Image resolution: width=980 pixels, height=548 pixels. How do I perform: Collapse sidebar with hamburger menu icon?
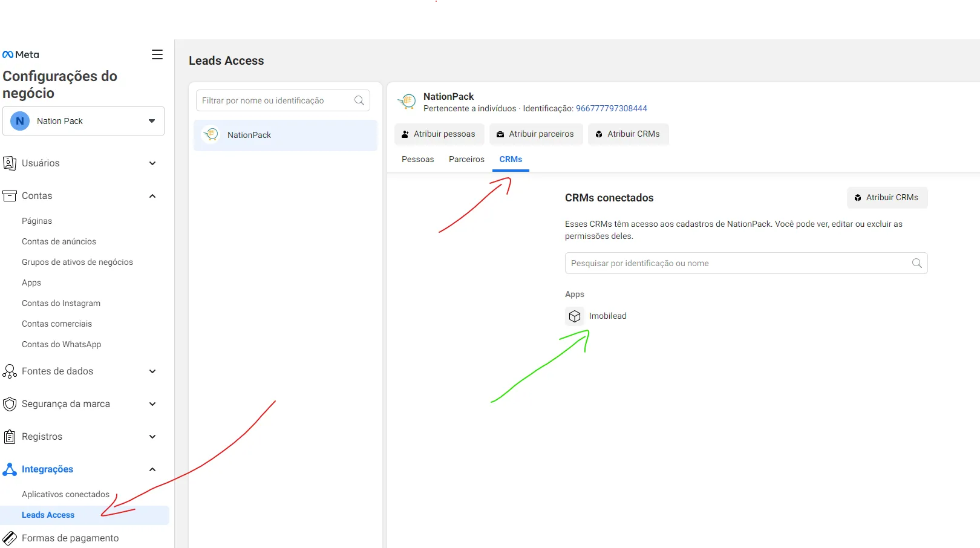[157, 54]
